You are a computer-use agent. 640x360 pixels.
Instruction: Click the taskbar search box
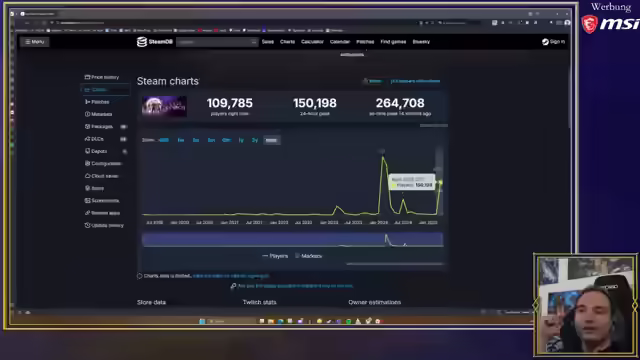(x=231, y=321)
